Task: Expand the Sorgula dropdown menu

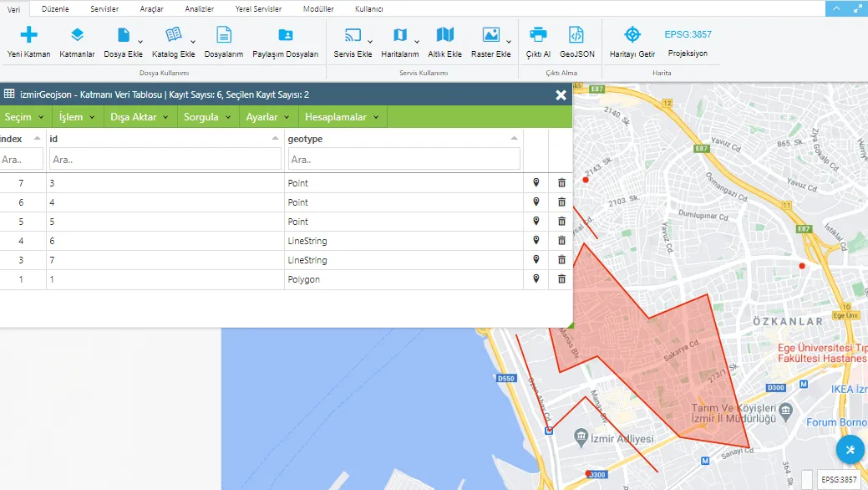Action: tap(207, 117)
